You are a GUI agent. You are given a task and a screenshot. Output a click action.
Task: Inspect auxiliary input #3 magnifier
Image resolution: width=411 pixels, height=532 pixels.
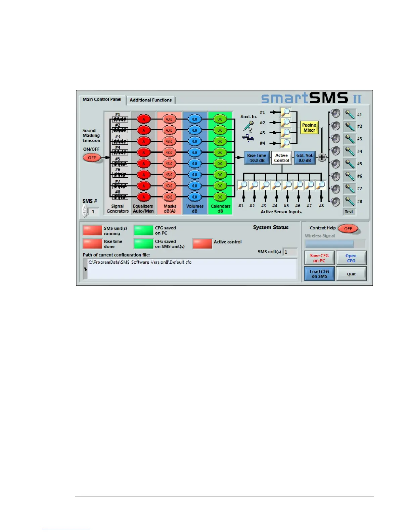[x=285, y=133]
